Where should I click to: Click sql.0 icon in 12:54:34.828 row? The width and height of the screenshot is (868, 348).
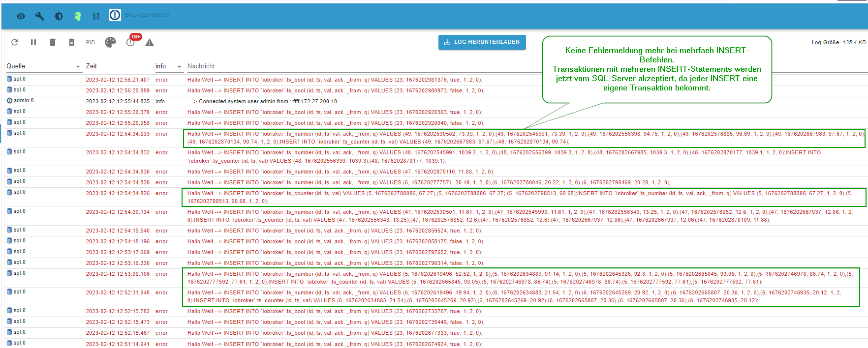(x=9, y=181)
